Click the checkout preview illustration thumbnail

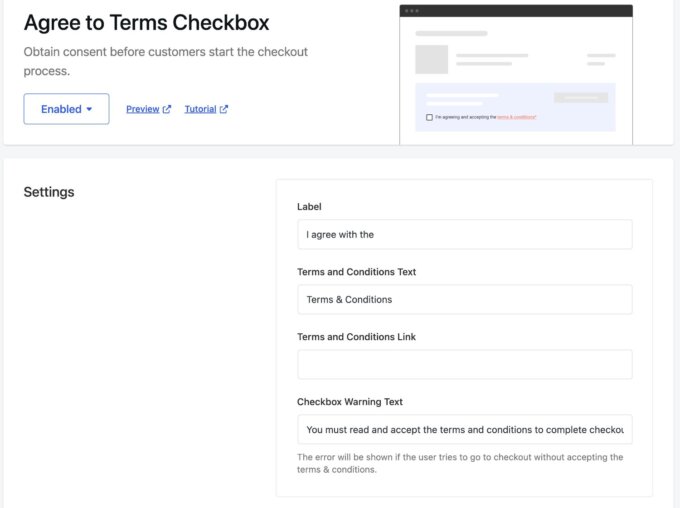[516, 75]
